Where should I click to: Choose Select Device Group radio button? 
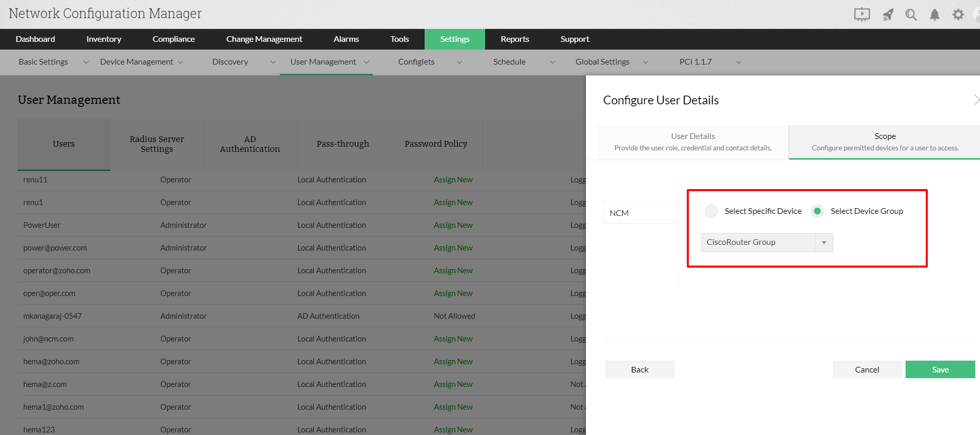click(x=818, y=211)
